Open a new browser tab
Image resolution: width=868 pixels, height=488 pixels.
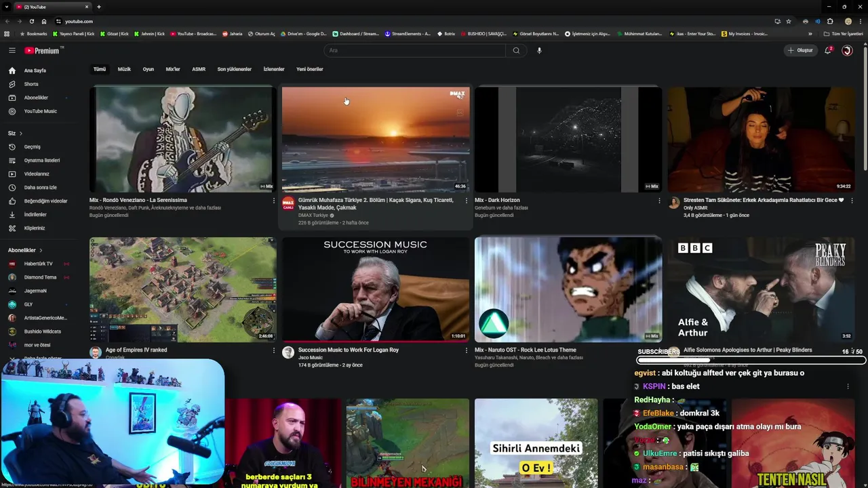point(99,7)
